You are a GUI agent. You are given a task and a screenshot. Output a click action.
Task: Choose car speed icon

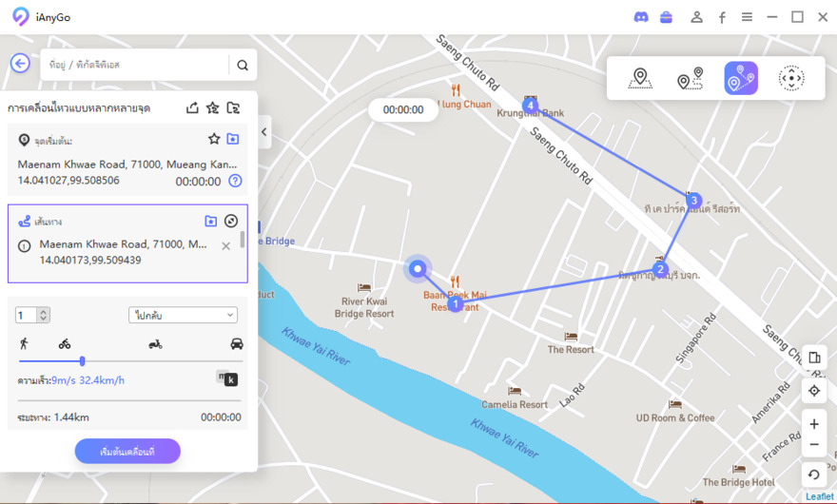[x=237, y=344]
